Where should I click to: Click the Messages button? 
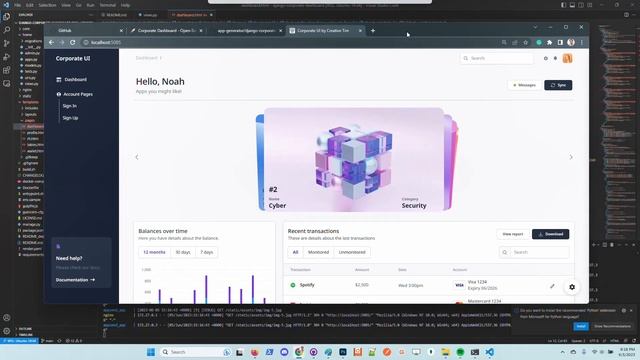(524, 85)
